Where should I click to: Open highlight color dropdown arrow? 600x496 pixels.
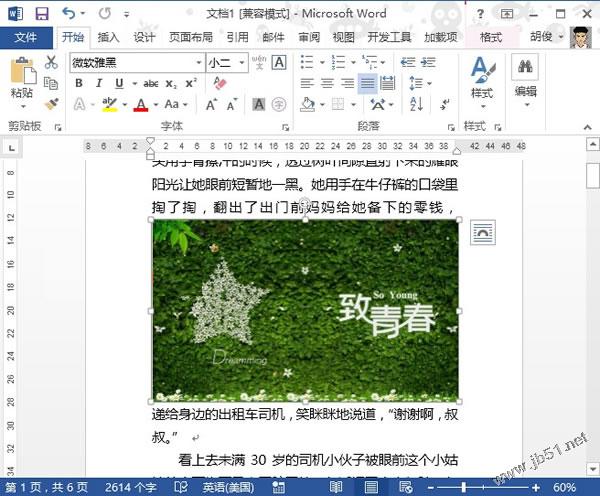click(x=125, y=104)
